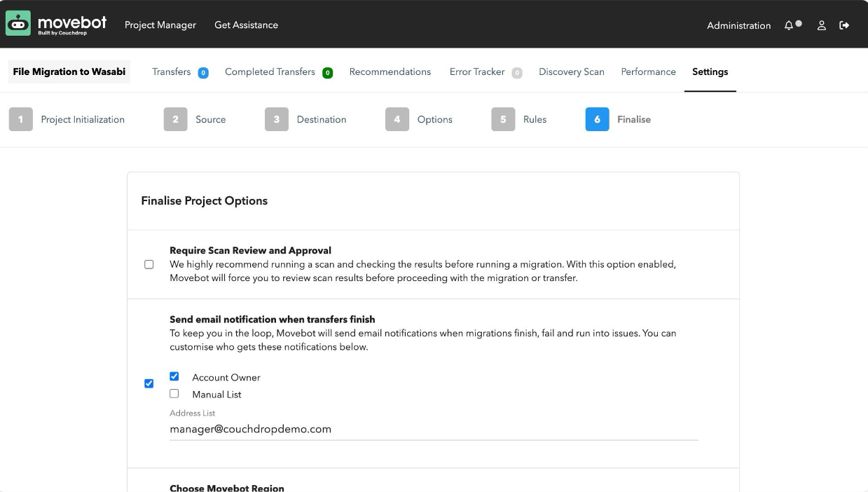This screenshot has height=492, width=868.
Task: Check the Manual List checkbox
Action: point(174,394)
